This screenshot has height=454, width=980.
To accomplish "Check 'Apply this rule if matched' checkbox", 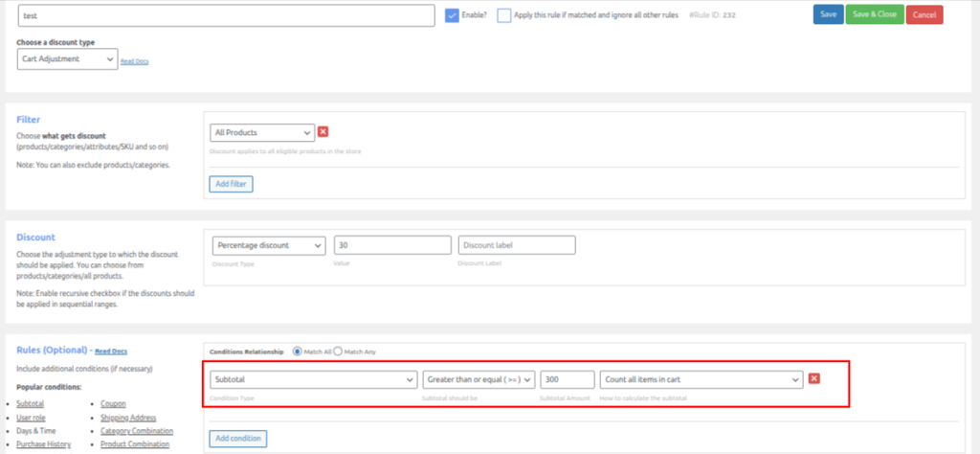I will (504, 15).
